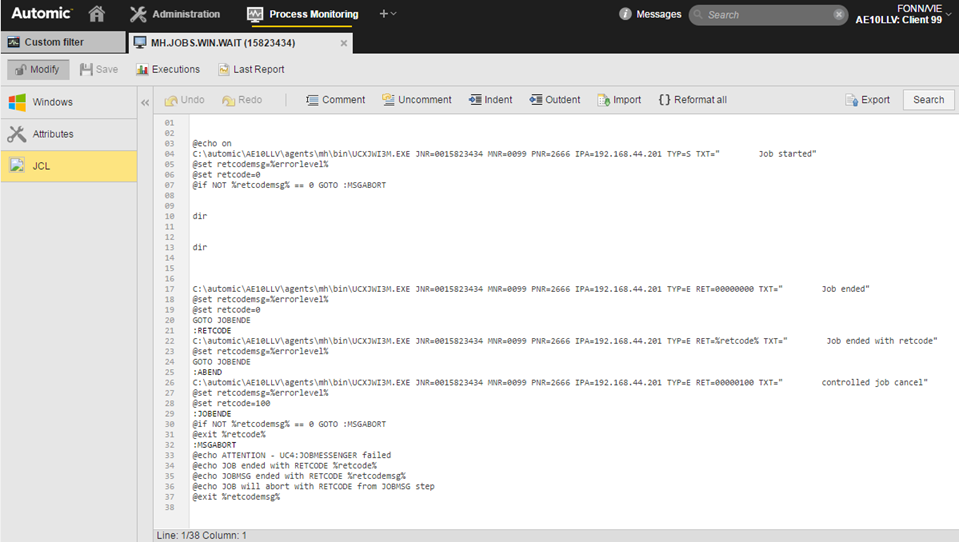This screenshot has width=959, height=542.
Task: Switch to the Custom filter tab
Action: 54,42
